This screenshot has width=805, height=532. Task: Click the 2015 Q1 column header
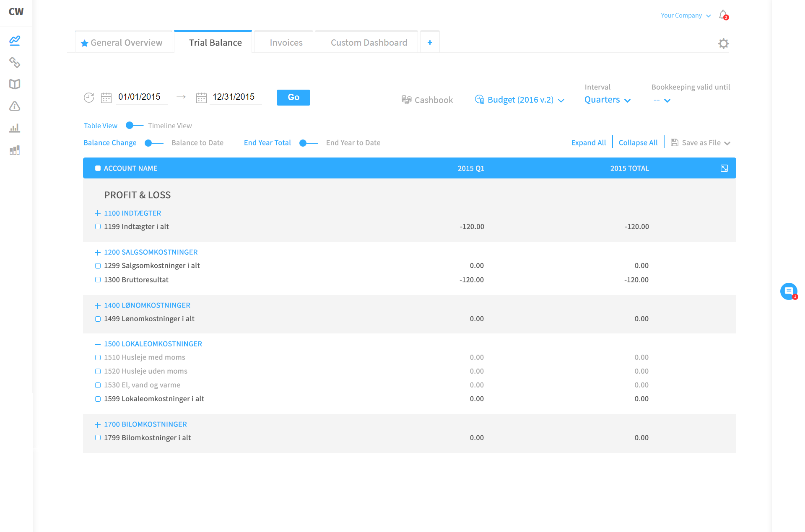click(471, 168)
